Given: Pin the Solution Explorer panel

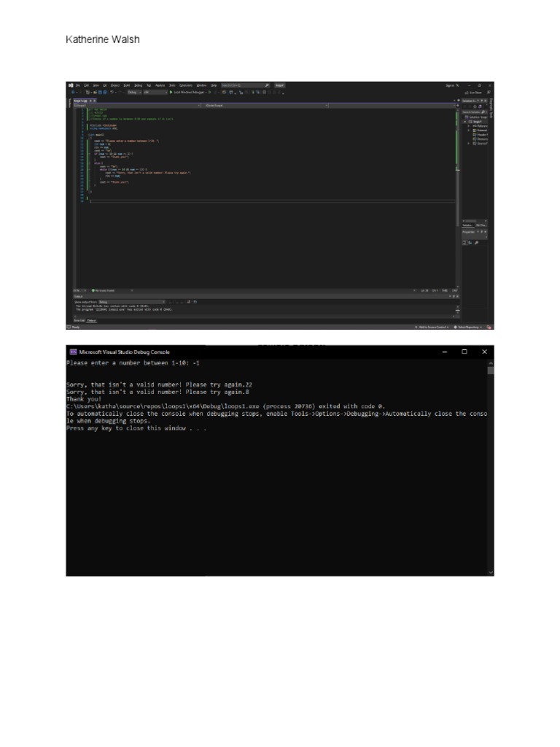Looking at the screenshot, I should coord(481,101).
